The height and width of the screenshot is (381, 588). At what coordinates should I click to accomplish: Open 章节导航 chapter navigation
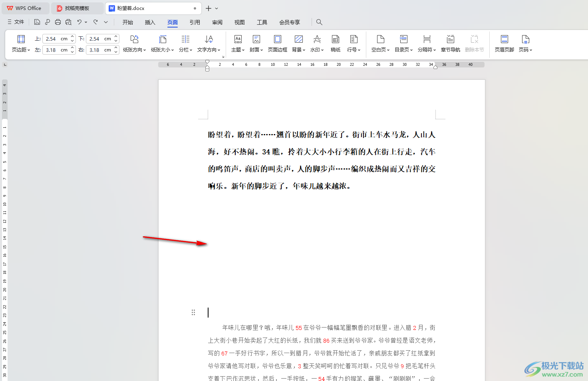click(x=450, y=44)
